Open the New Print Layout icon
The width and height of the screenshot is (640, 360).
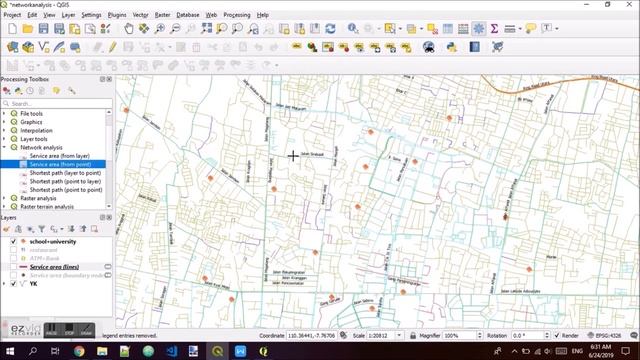75,29
